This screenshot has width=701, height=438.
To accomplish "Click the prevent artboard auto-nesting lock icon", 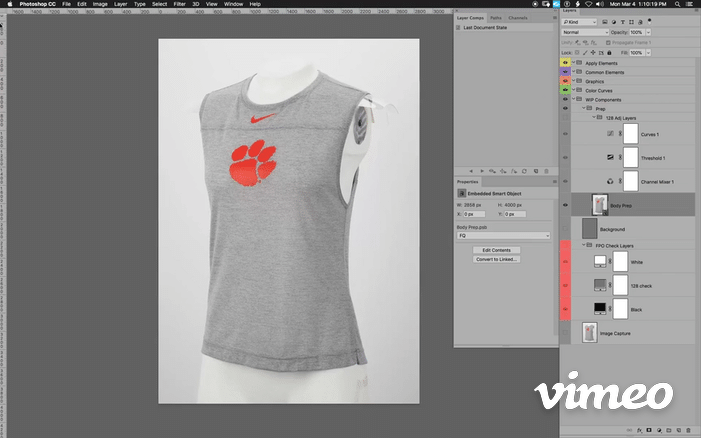I will pyautogui.click(x=601, y=53).
